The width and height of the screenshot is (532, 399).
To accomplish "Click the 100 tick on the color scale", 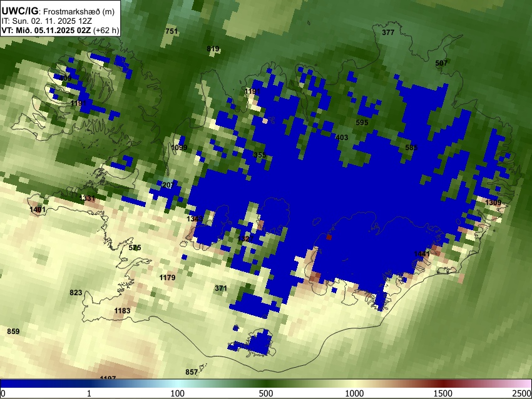I will point(178,393).
